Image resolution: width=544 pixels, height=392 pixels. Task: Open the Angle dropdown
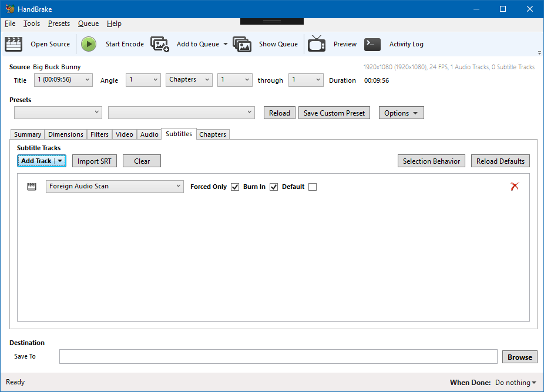[143, 80]
